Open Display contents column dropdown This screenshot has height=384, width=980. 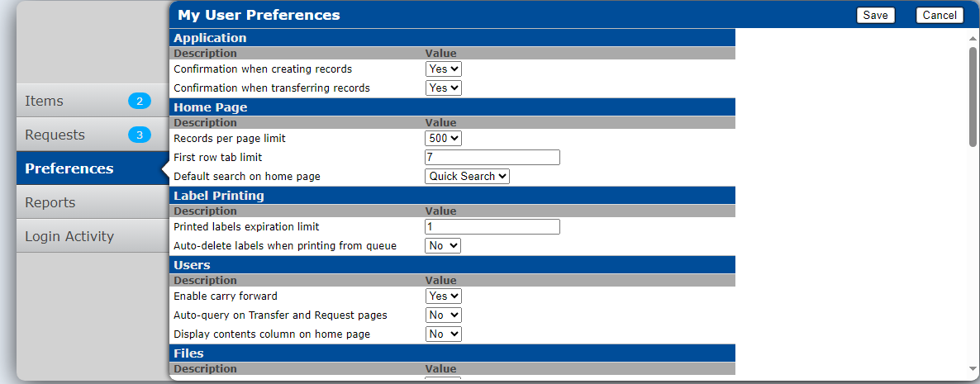coord(443,334)
